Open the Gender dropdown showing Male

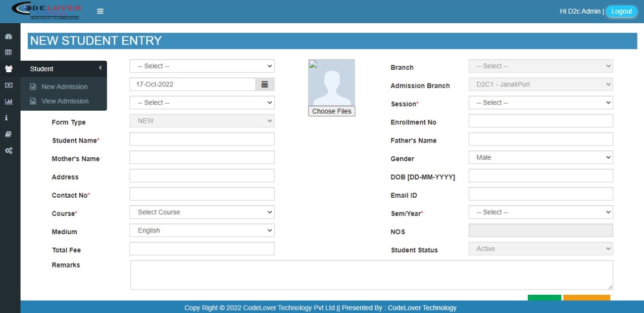pos(540,157)
